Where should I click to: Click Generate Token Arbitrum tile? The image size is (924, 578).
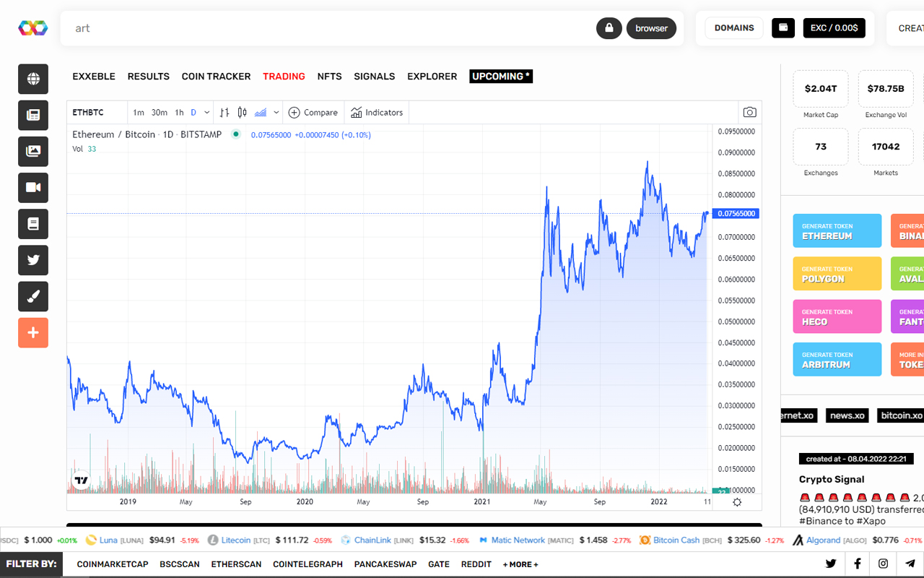coord(837,359)
